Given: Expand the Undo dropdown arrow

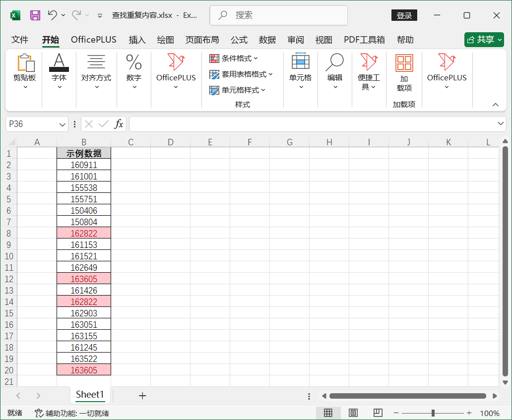Looking at the screenshot, I should tap(64, 15).
